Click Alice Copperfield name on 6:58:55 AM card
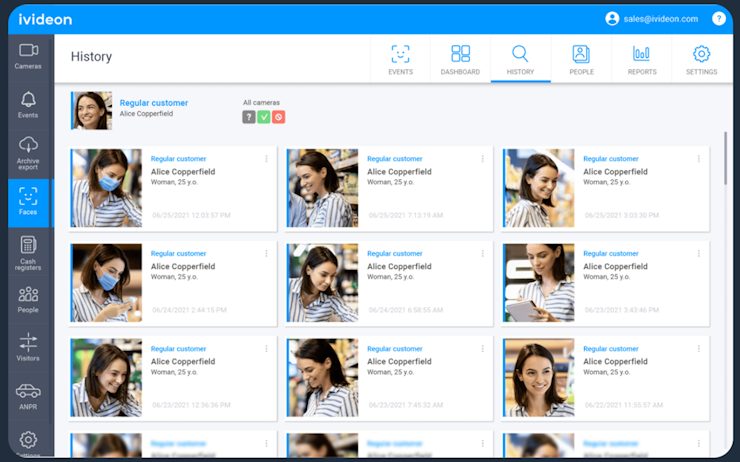 coord(399,267)
